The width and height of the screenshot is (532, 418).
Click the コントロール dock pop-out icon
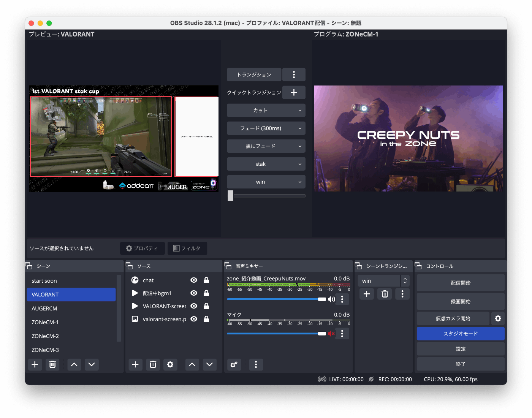(x=418, y=266)
